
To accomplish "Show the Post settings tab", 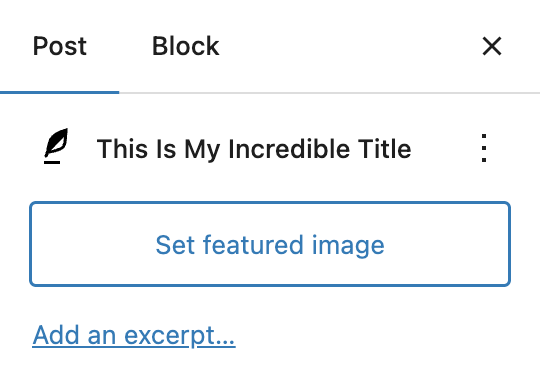I will coord(60,46).
